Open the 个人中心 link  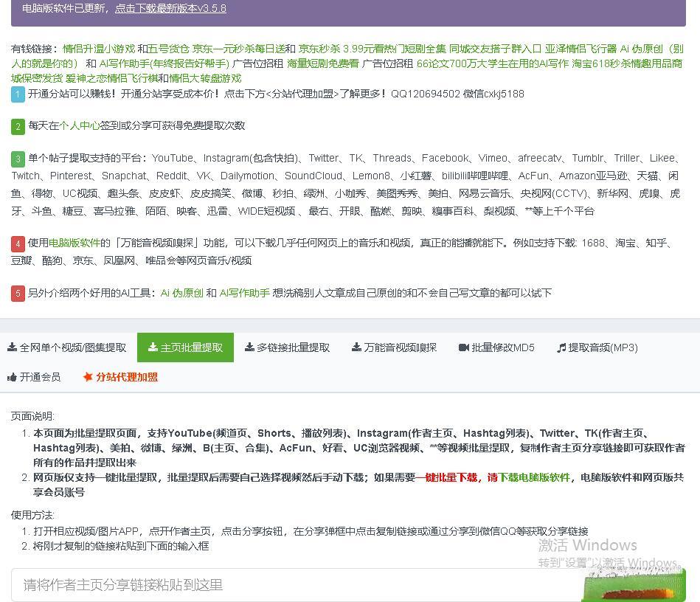[80, 125]
